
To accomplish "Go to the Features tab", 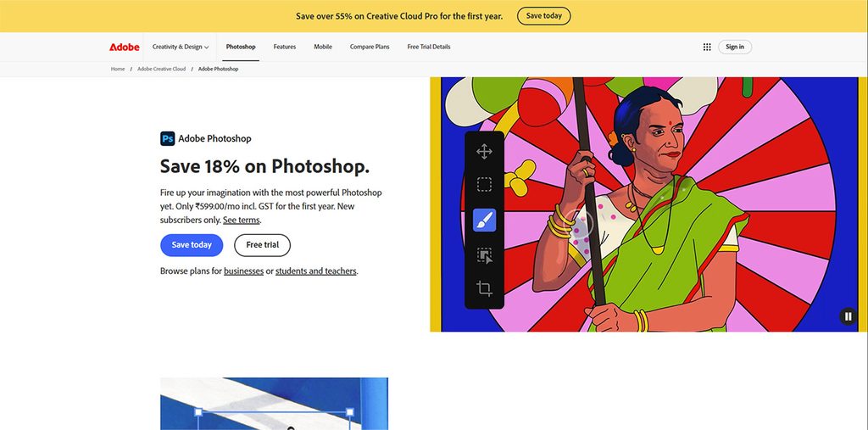I will [x=285, y=47].
